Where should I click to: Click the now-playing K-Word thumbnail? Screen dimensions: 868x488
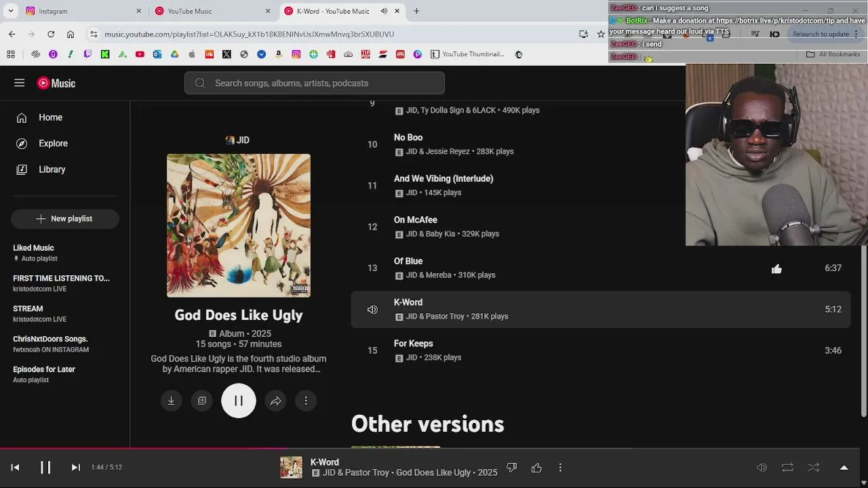point(292,468)
